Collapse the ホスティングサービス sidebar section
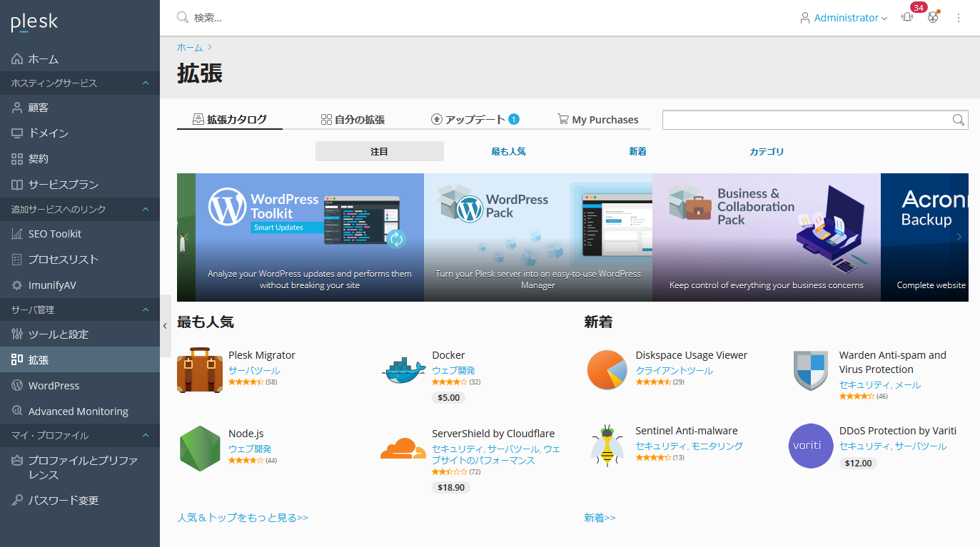Image resolution: width=980 pixels, height=547 pixels. (x=146, y=83)
